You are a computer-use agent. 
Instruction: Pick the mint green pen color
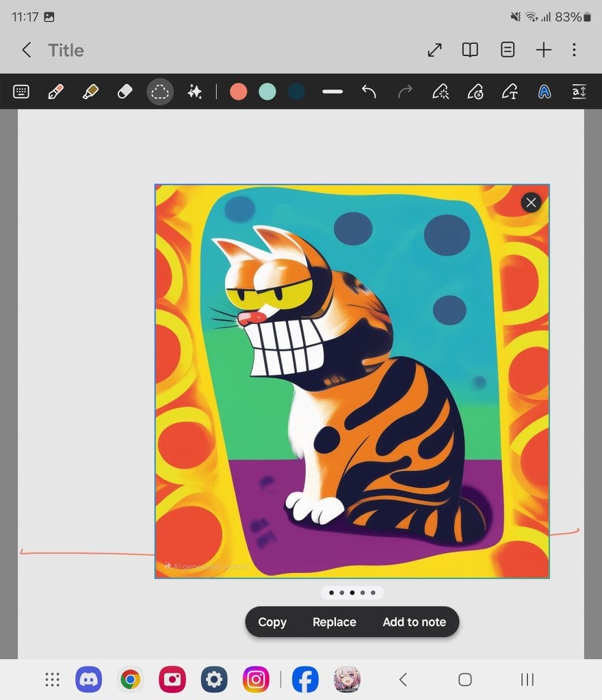point(267,92)
